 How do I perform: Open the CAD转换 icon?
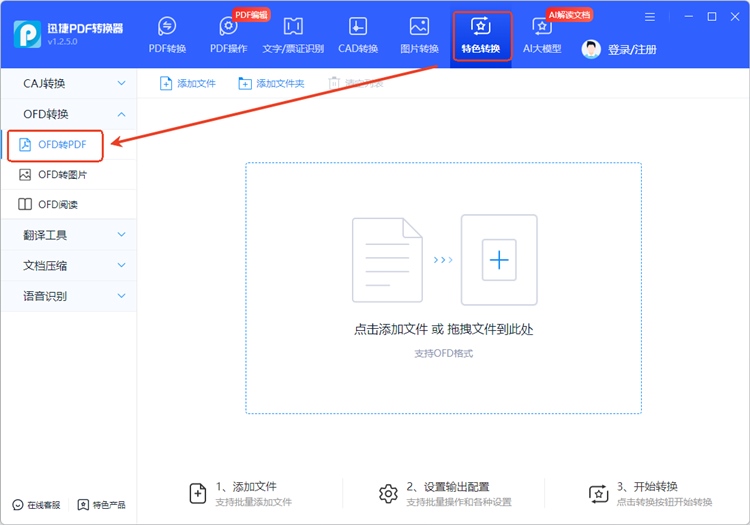click(358, 26)
